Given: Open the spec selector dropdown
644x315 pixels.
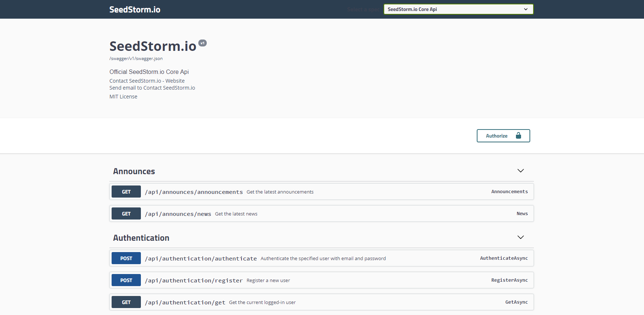Looking at the screenshot, I should tap(458, 9).
